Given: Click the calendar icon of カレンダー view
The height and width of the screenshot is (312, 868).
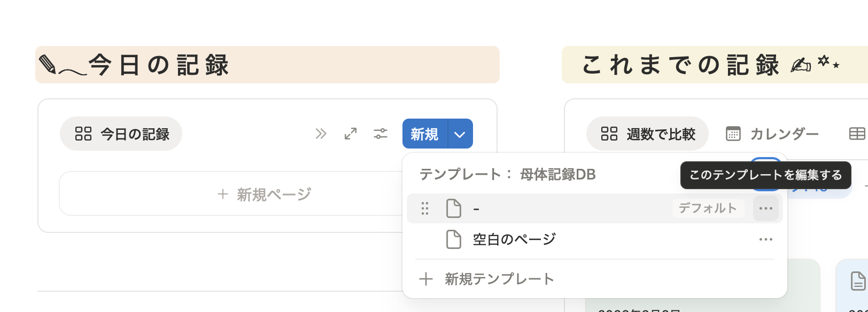Looking at the screenshot, I should click(733, 134).
